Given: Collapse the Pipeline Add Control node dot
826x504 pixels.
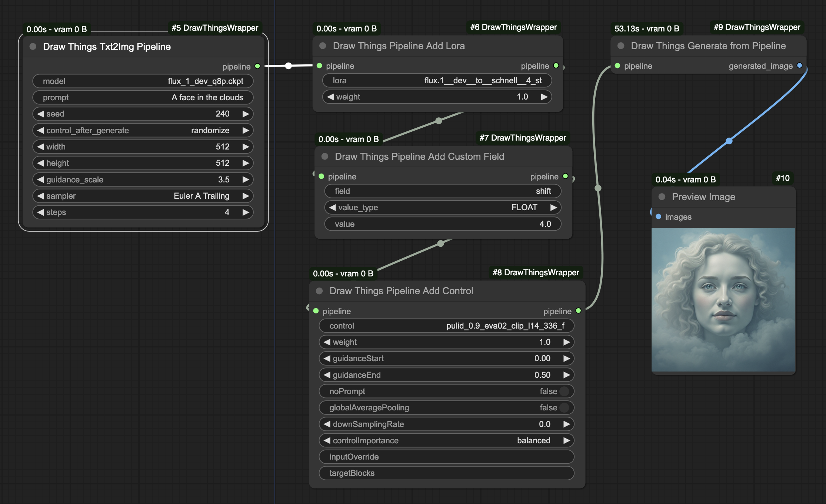Looking at the screenshot, I should (x=319, y=291).
